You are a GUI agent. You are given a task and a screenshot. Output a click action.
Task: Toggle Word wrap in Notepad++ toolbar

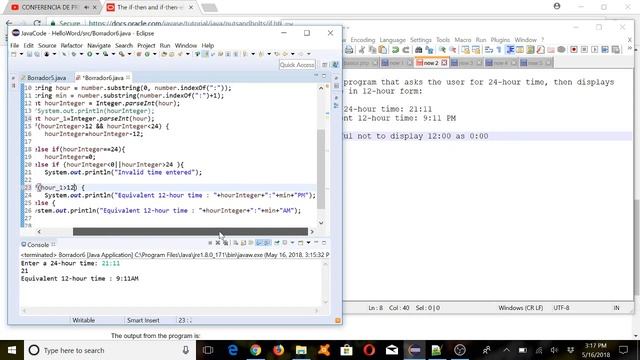point(489,50)
